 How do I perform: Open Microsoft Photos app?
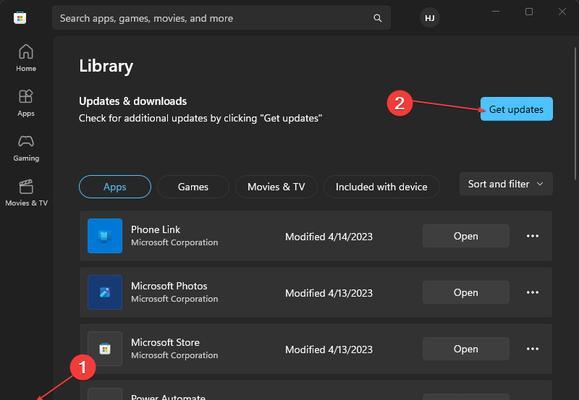tap(466, 292)
